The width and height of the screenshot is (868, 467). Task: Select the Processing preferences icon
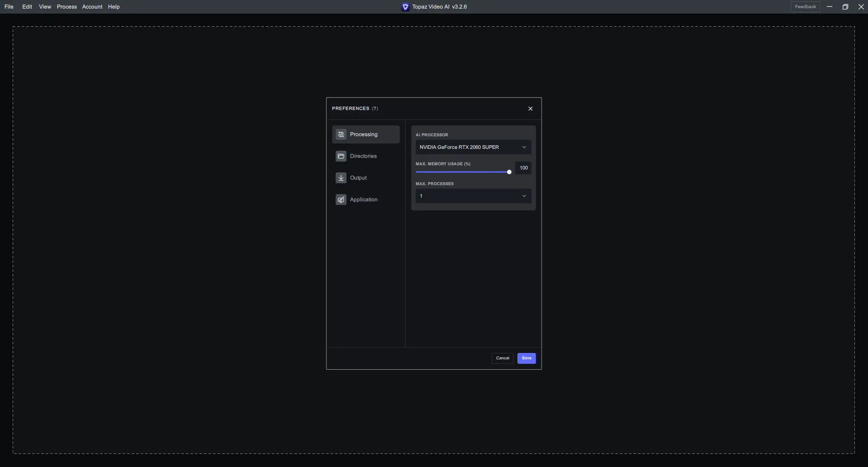(341, 134)
